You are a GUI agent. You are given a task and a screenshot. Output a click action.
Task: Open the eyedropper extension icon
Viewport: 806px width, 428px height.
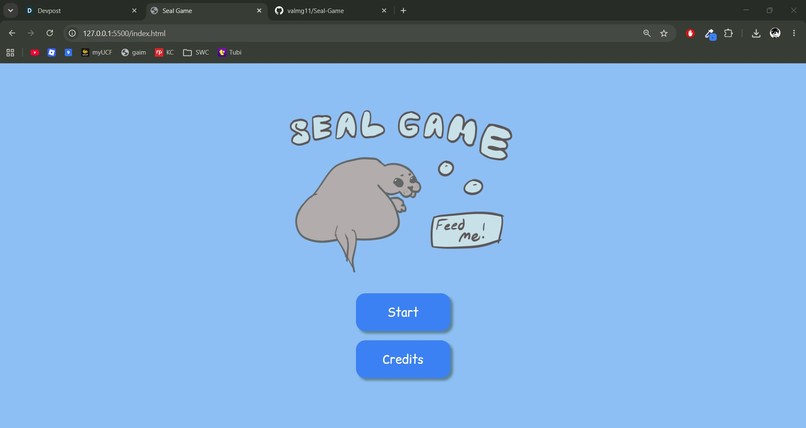(710, 34)
